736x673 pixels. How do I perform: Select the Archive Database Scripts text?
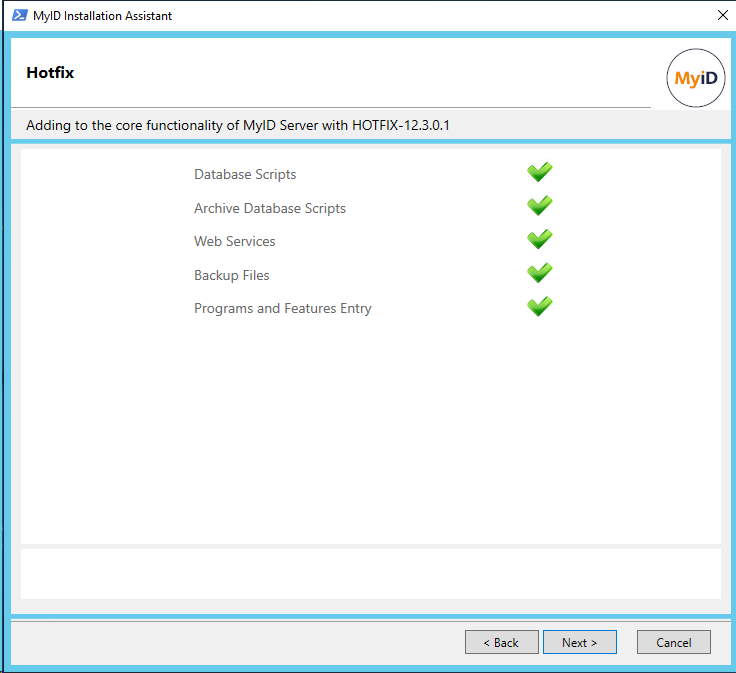click(270, 208)
